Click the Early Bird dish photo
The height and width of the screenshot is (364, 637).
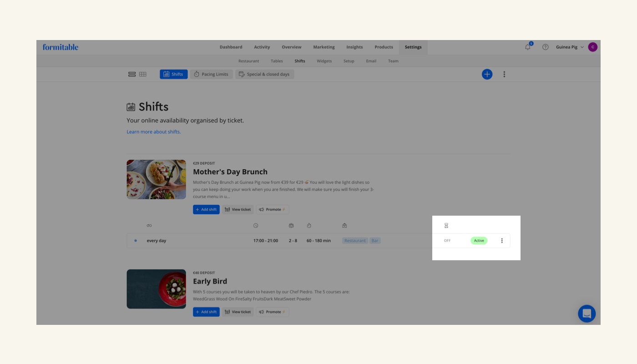point(156,289)
